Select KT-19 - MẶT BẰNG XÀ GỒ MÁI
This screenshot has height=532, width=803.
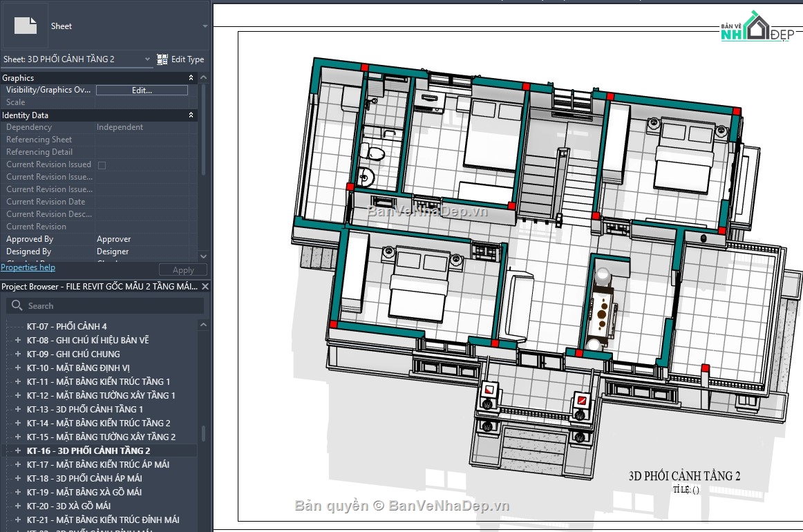tap(84, 492)
